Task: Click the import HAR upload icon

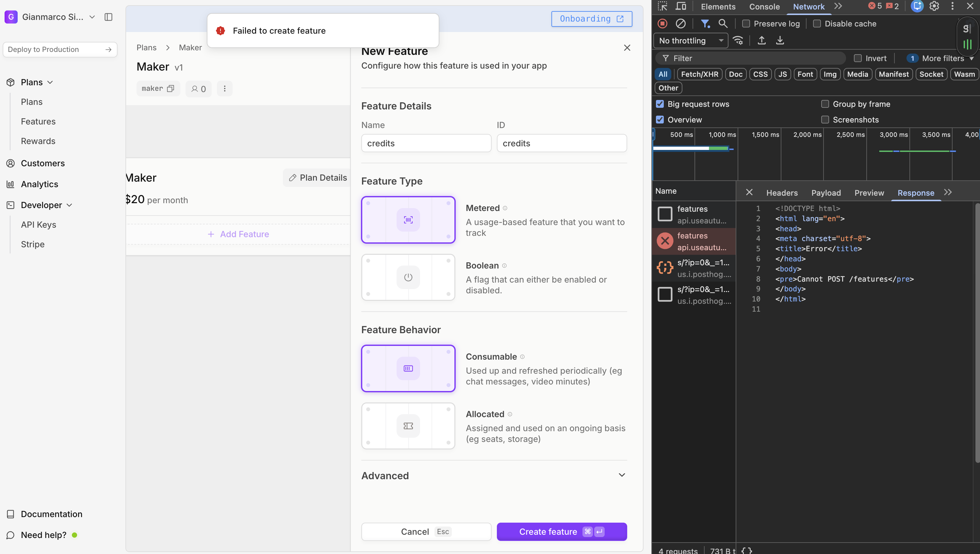Action: click(761, 40)
